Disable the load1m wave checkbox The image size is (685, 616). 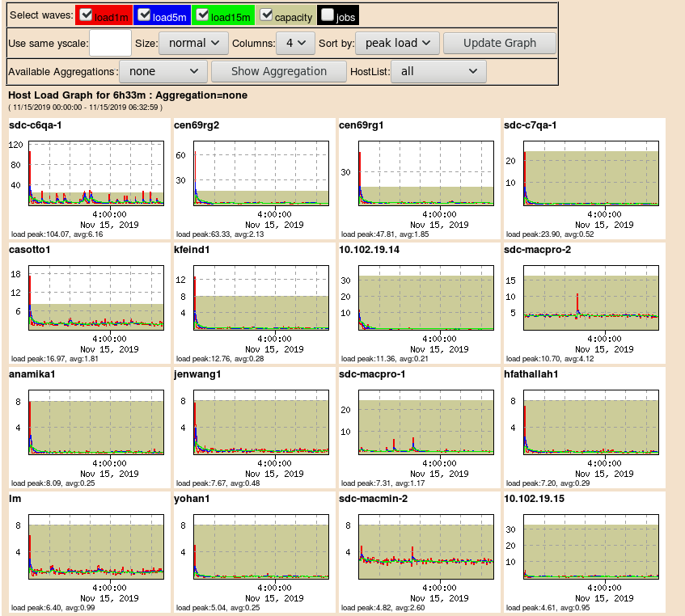(x=87, y=14)
